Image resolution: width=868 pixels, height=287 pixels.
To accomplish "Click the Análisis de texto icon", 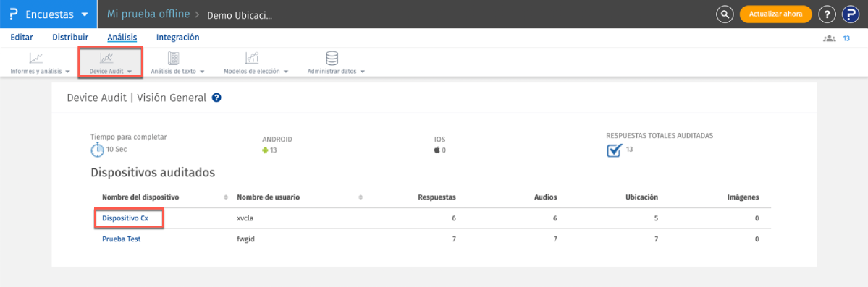I will (174, 58).
